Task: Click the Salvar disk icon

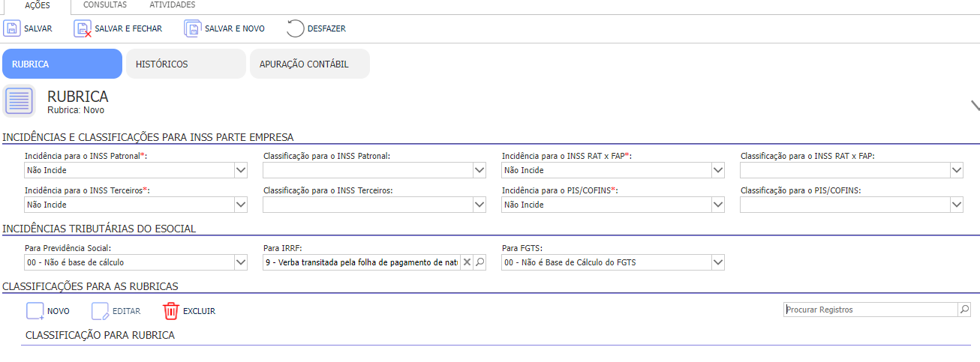Action: (x=12, y=28)
